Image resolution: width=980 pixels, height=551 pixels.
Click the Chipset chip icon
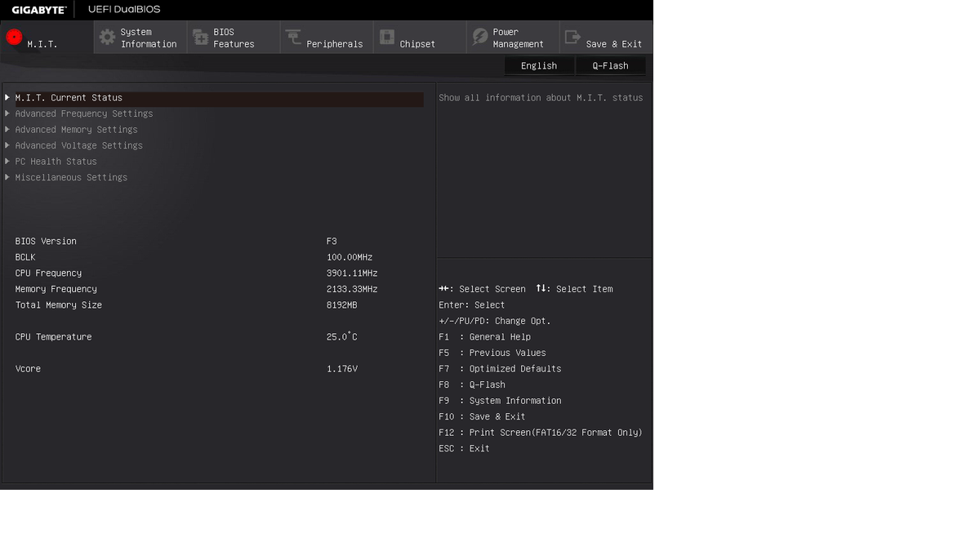(x=387, y=38)
